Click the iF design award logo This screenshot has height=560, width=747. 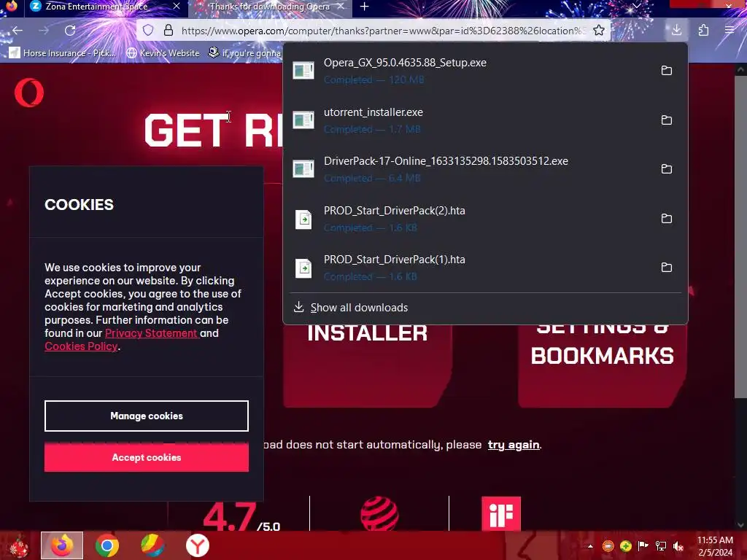pos(500,513)
